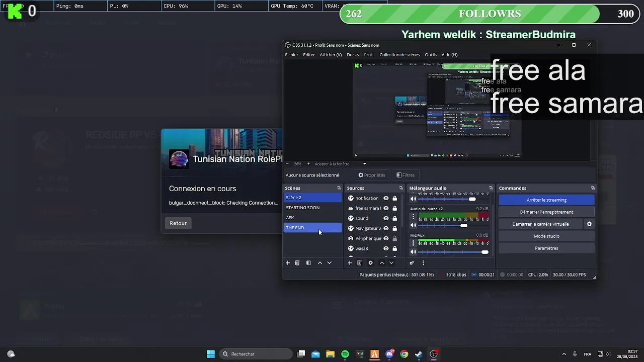The height and width of the screenshot is (362, 644).
Task: Mute Audio du bureau 2 speaker icon
Action: pos(414,226)
